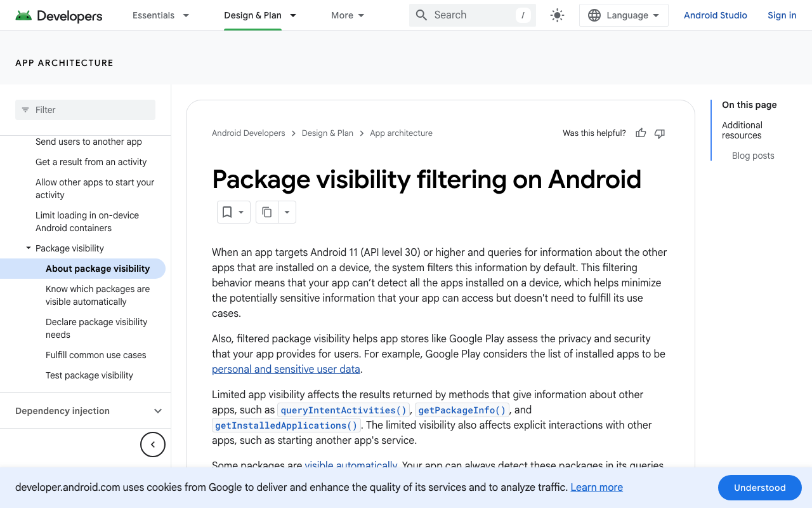Select Test package visibility
The height and width of the screenshot is (508, 812).
click(89, 375)
